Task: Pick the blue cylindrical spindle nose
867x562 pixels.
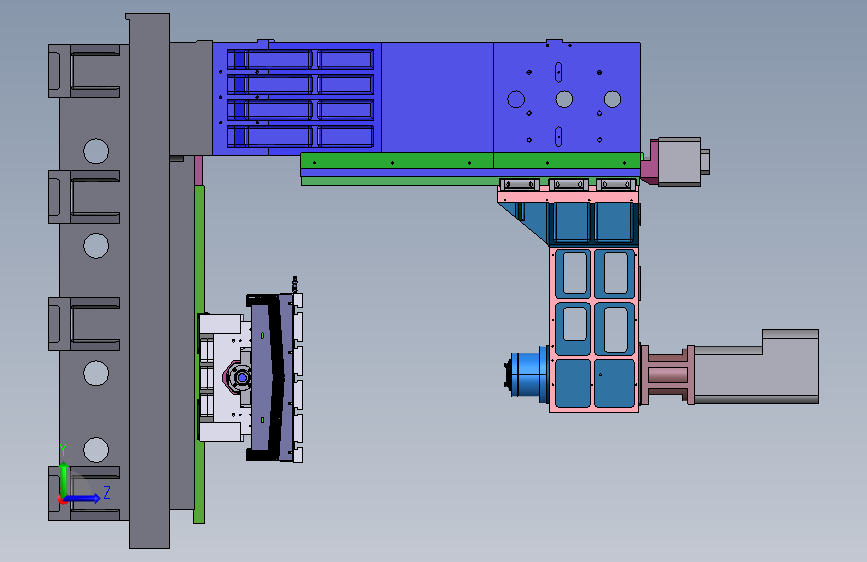Action: tap(526, 374)
